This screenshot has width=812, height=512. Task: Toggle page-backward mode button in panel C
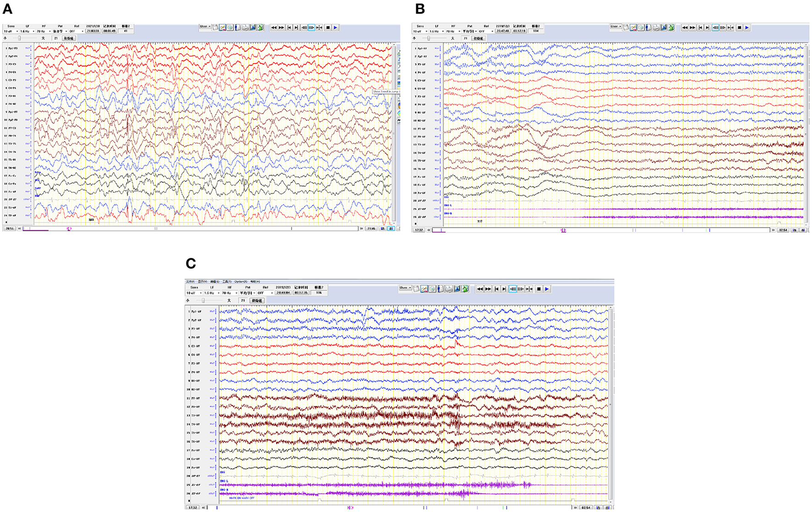[x=512, y=289]
